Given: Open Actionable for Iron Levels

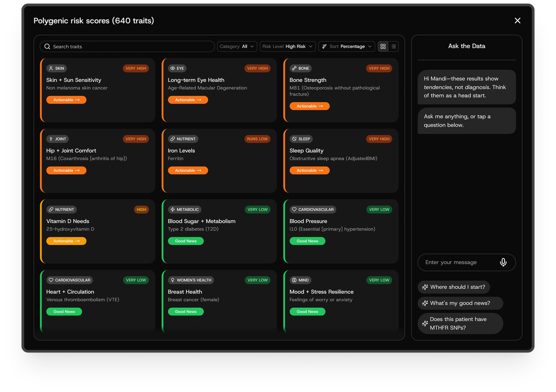Looking at the screenshot, I should coord(188,170).
